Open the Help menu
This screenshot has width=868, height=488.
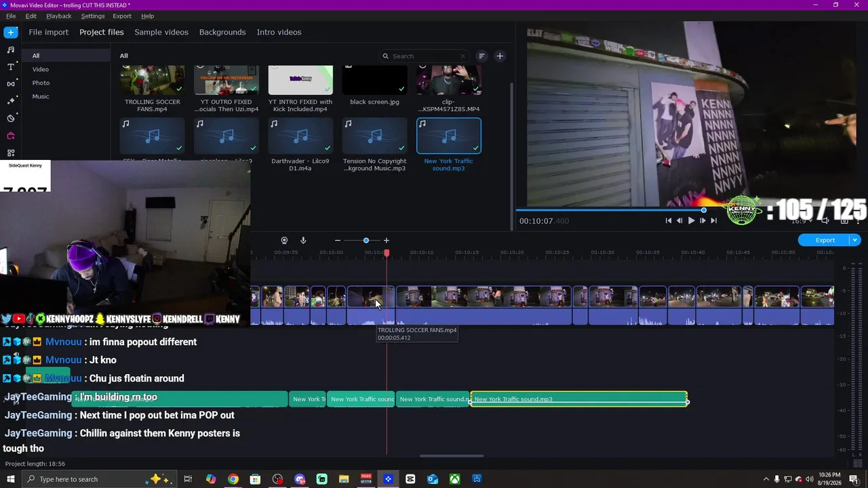(x=148, y=16)
